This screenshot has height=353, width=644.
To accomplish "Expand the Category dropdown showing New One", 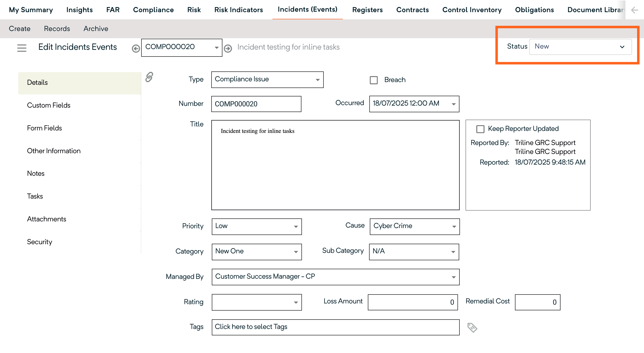I will click(x=257, y=252).
